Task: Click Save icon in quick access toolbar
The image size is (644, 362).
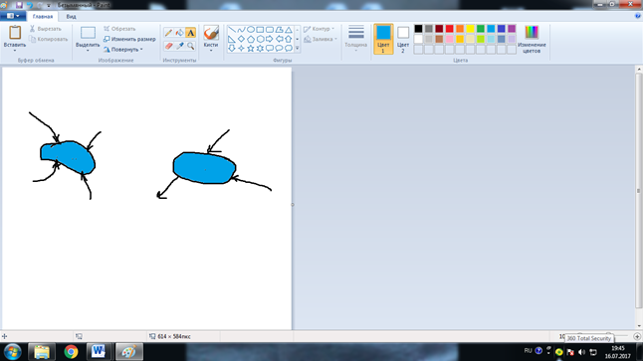Action: click(x=19, y=5)
